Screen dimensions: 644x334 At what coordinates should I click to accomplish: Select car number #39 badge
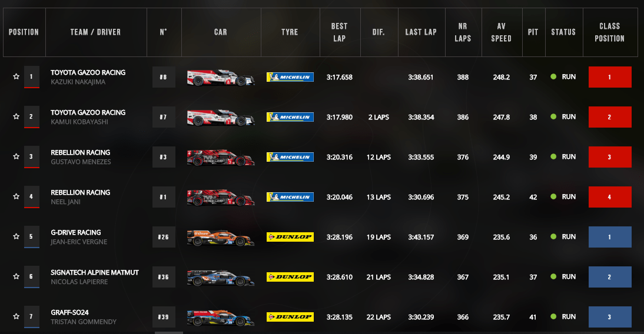pyautogui.click(x=164, y=317)
